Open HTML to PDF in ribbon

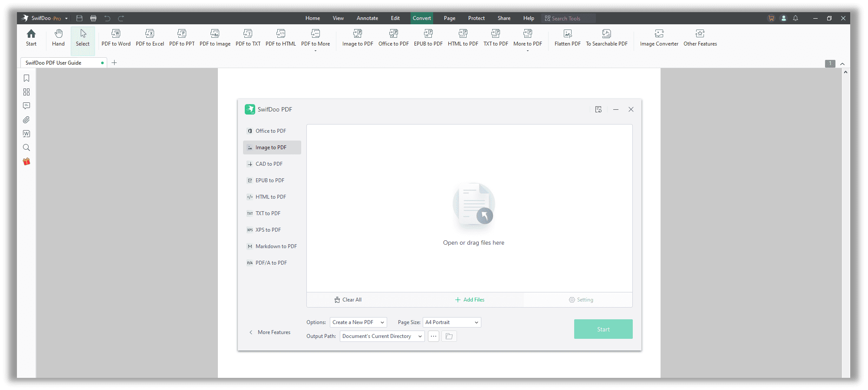463,38
